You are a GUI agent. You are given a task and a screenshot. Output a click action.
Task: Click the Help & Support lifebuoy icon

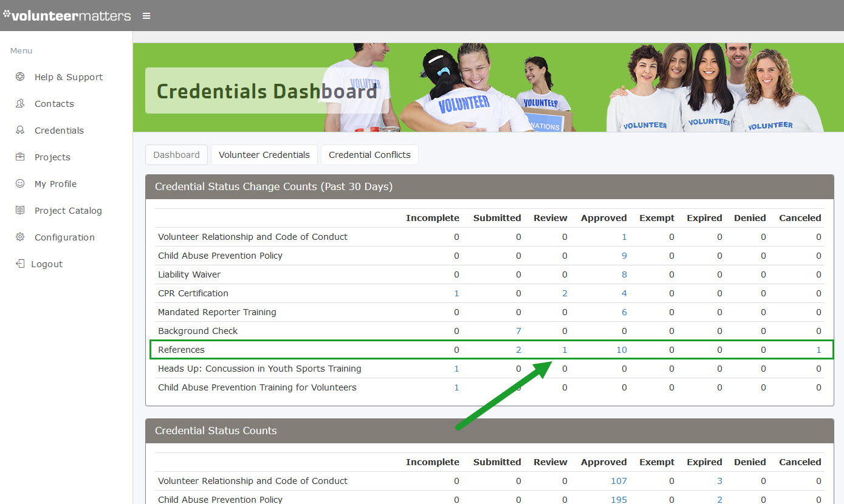pyautogui.click(x=20, y=77)
